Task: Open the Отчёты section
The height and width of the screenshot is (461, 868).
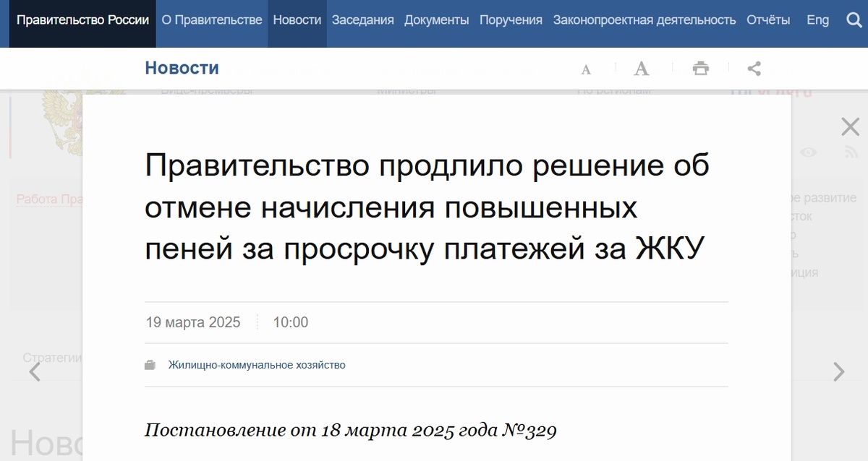Action: coord(768,20)
